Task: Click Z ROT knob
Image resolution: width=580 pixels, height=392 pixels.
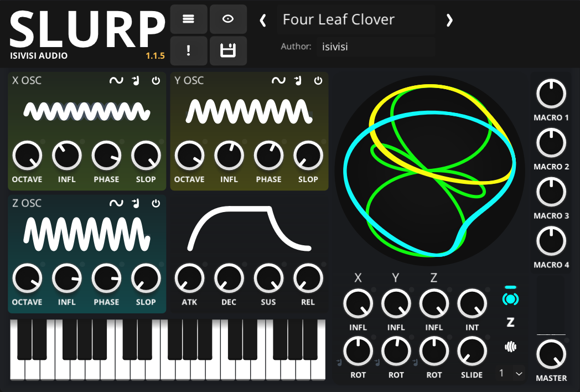Action: point(434,351)
